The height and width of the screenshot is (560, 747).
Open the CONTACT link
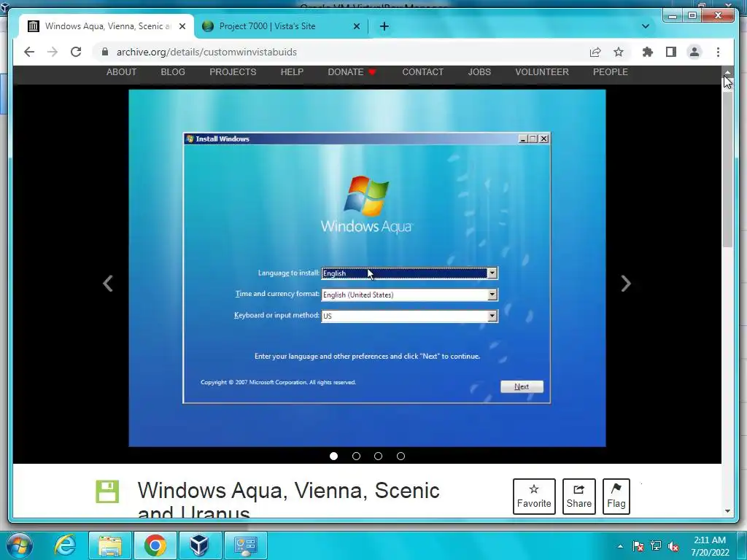[x=422, y=72]
